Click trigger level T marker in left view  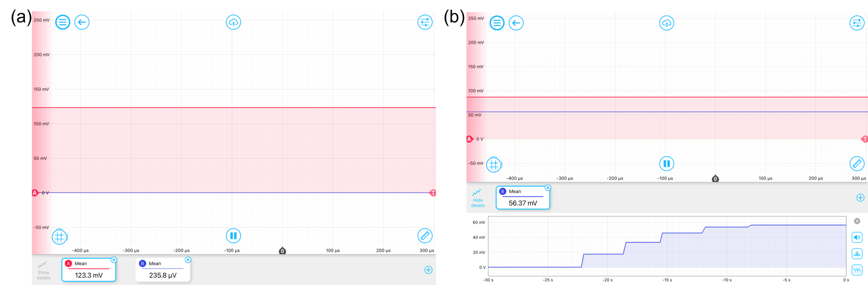tap(433, 193)
